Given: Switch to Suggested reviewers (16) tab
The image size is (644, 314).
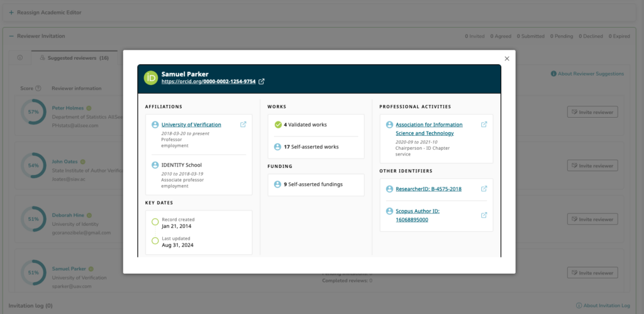Looking at the screenshot, I should (74, 58).
